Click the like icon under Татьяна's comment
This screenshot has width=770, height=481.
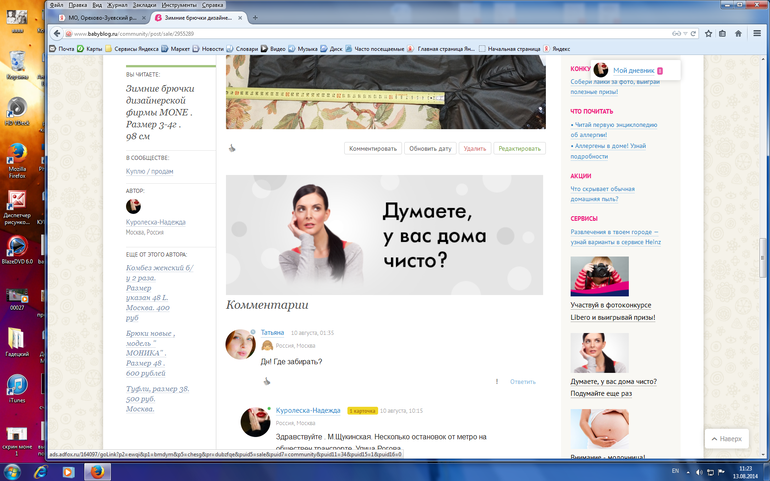(x=267, y=381)
